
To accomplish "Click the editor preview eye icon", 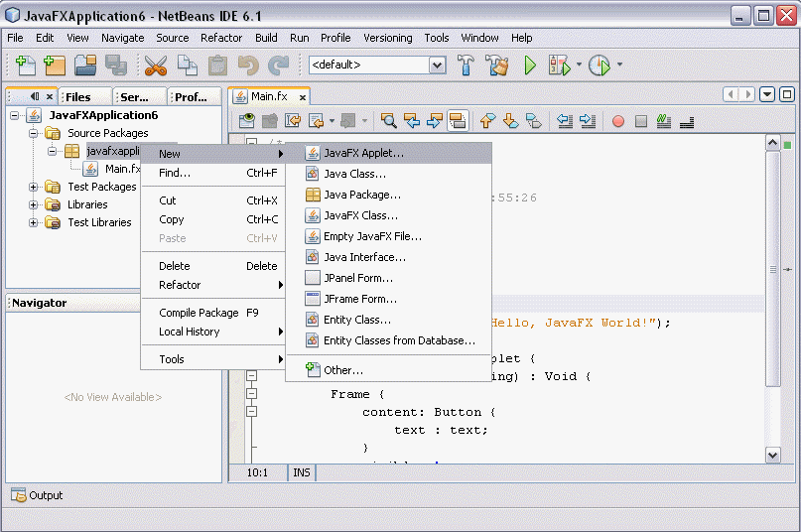I will pos(247,121).
